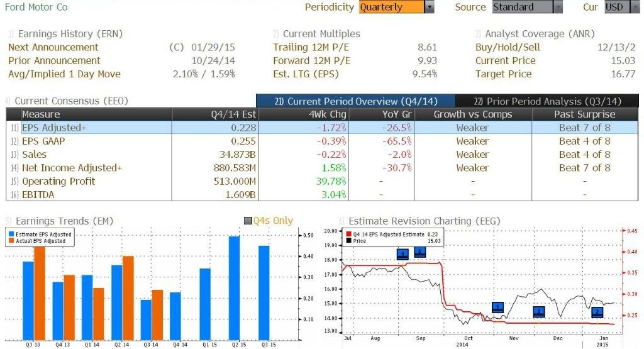Click the 4Wk Chg column header
The width and height of the screenshot is (644, 349).
[x=303, y=114]
